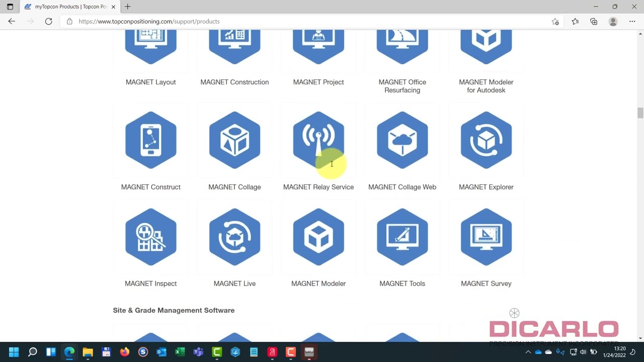
Task: Open the MAGNET Construction product icon
Action: [x=234, y=47]
